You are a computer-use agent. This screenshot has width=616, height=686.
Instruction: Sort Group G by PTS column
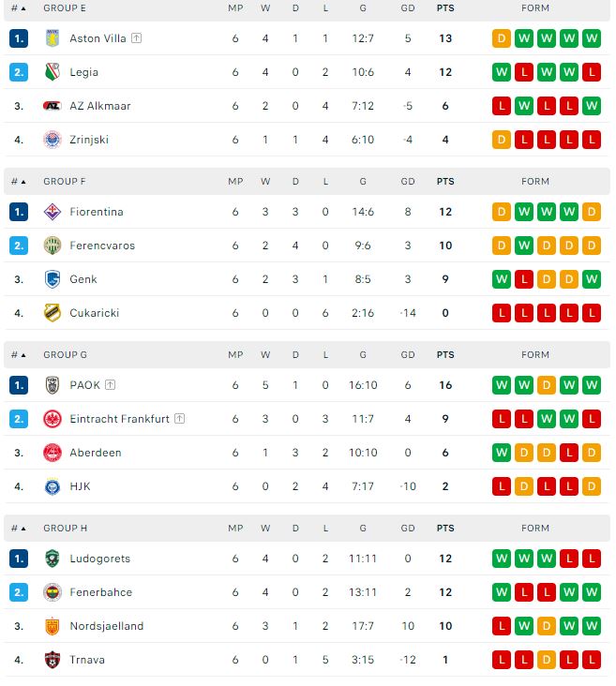tap(444, 355)
